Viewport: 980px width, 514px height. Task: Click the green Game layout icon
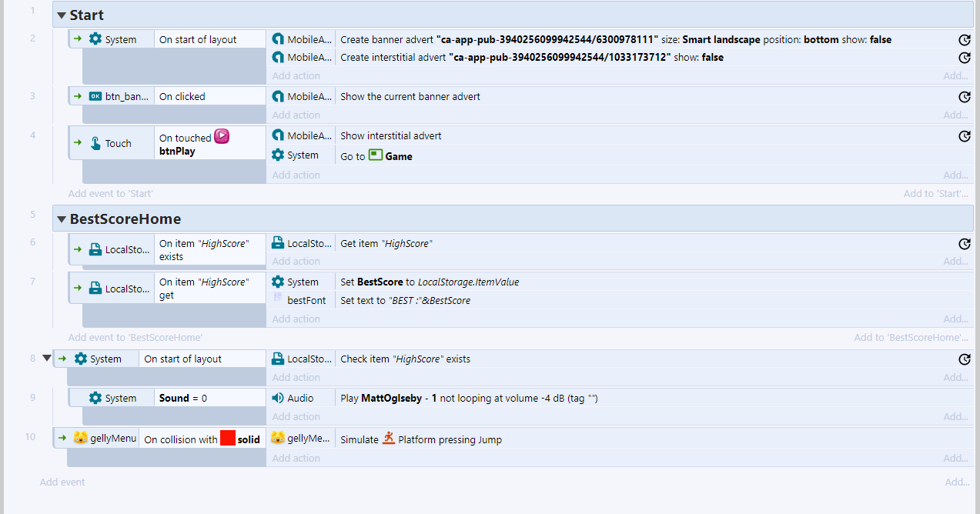tap(376, 155)
